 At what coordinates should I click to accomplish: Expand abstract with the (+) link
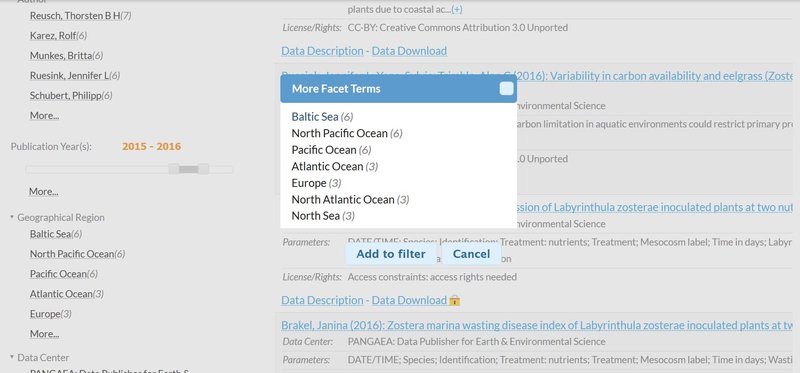pos(457,9)
